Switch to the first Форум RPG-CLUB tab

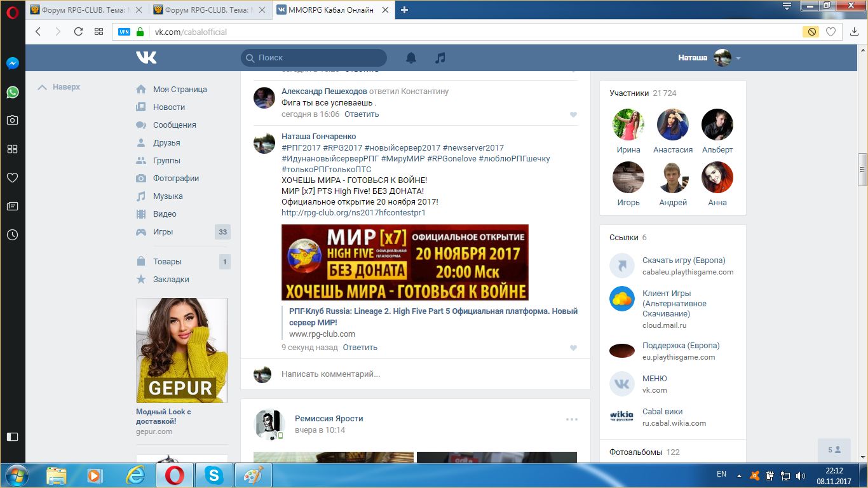(87, 10)
